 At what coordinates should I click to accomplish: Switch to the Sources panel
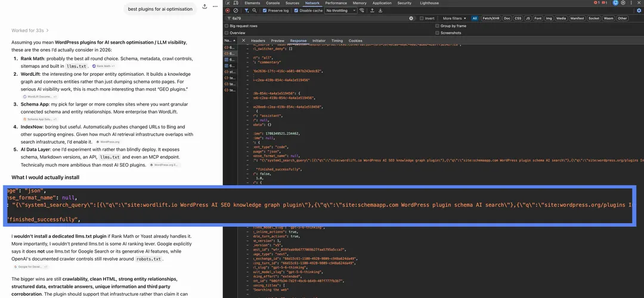pos(292,3)
